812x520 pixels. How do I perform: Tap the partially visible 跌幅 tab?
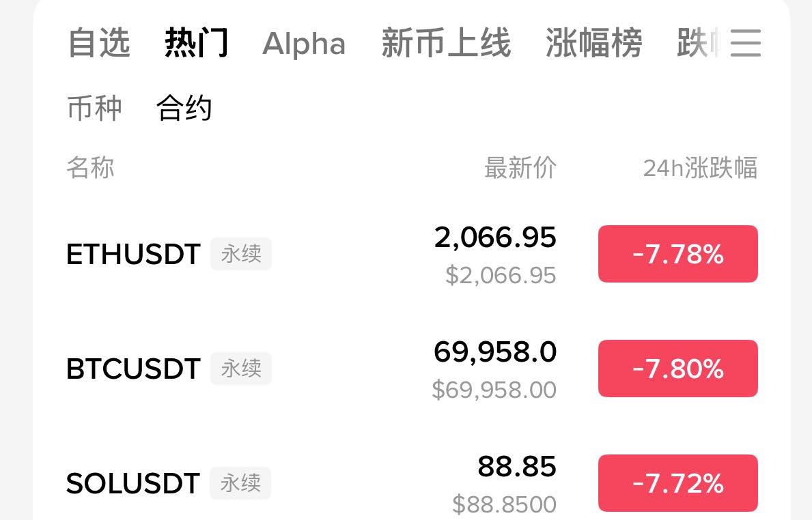697,43
